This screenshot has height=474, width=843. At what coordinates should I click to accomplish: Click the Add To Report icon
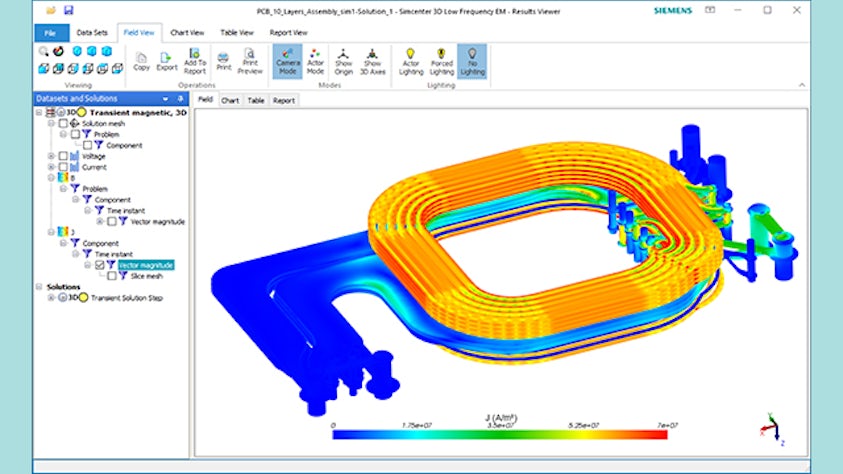point(195,61)
